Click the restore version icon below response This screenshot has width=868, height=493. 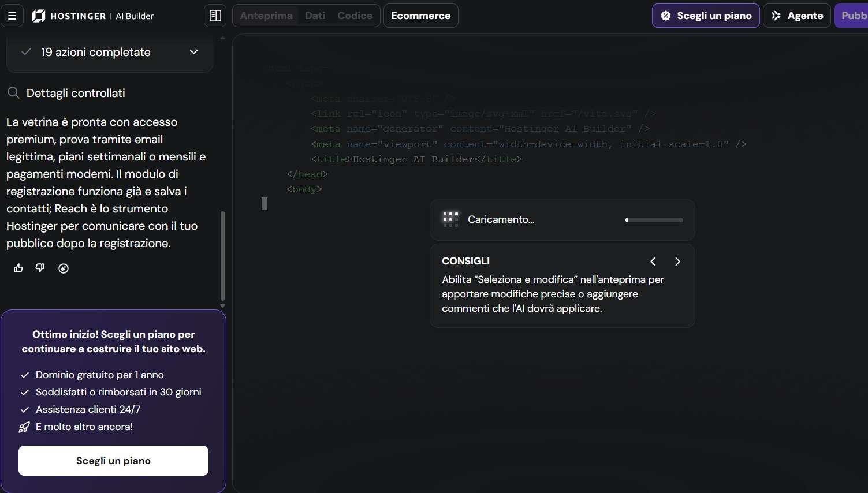tap(64, 268)
